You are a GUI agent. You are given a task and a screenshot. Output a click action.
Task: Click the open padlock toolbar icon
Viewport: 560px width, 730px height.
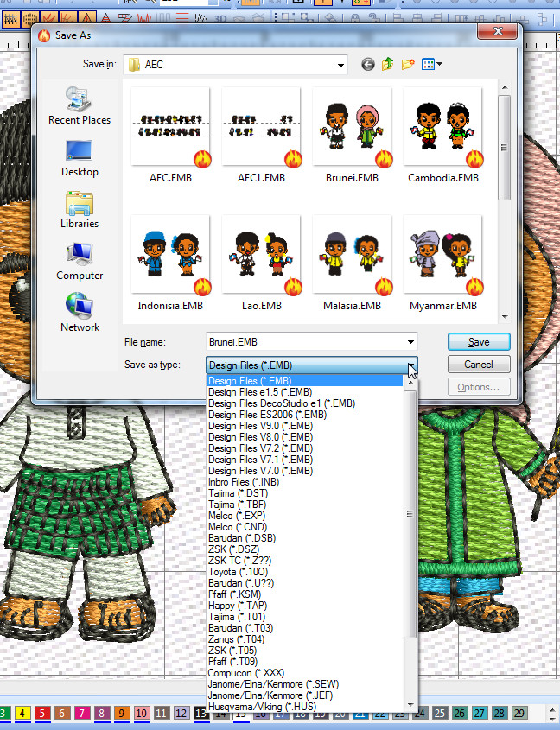tap(374, 19)
